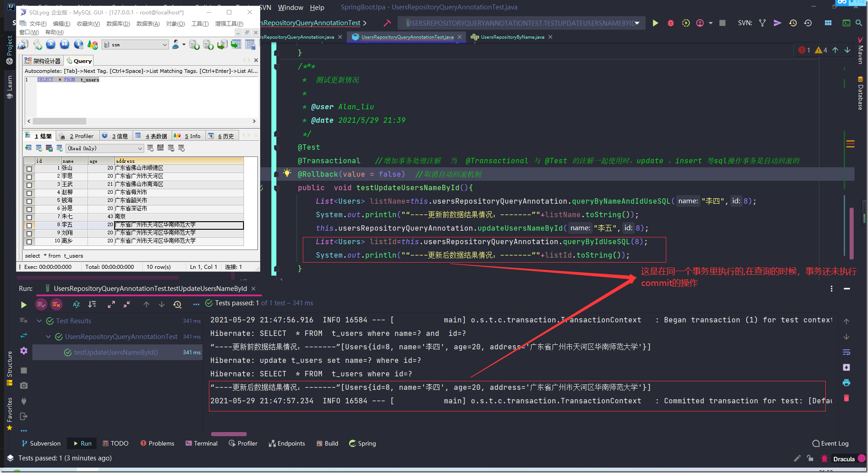
Task: Open SQLyog 工具(T) menu
Action: (199, 23)
